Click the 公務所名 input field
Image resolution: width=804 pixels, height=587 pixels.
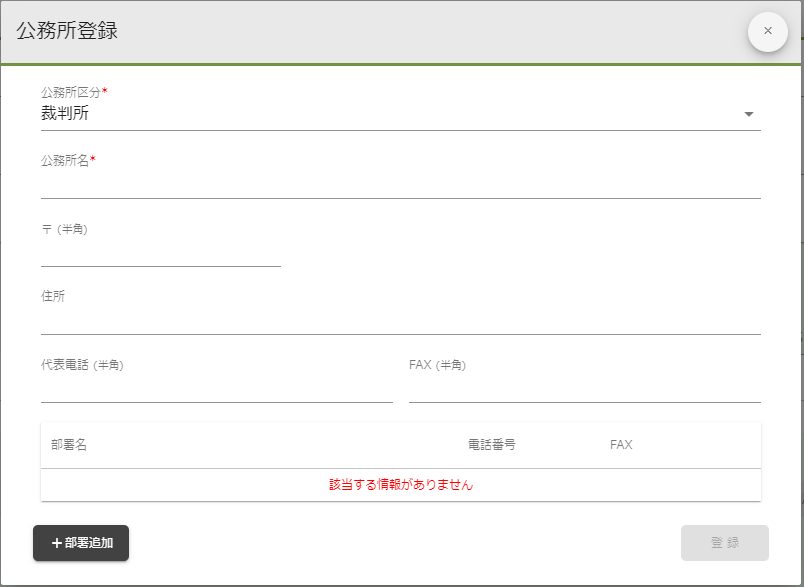pyautogui.click(x=400, y=182)
